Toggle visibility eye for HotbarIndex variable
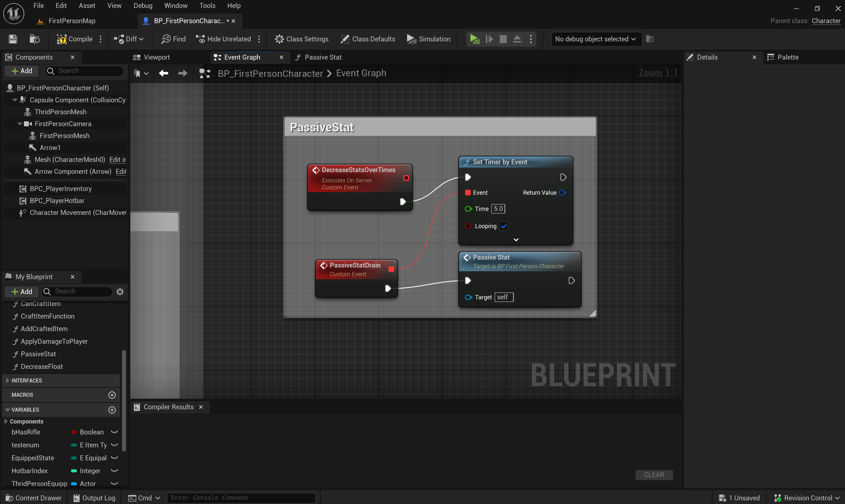 (x=115, y=471)
